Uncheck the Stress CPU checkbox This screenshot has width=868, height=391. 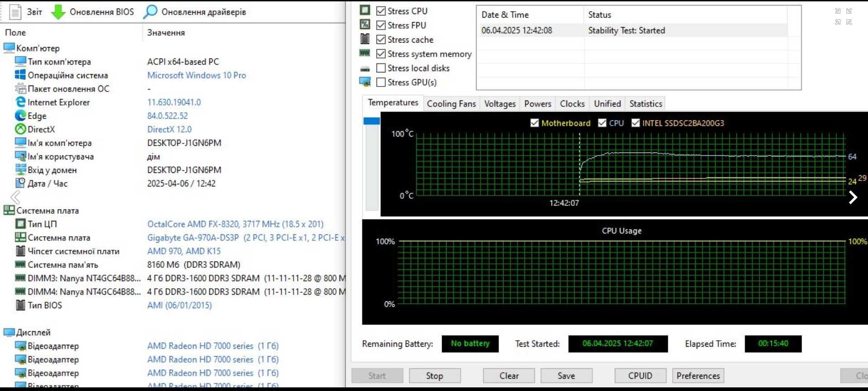pyautogui.click(x=381, y=11)
